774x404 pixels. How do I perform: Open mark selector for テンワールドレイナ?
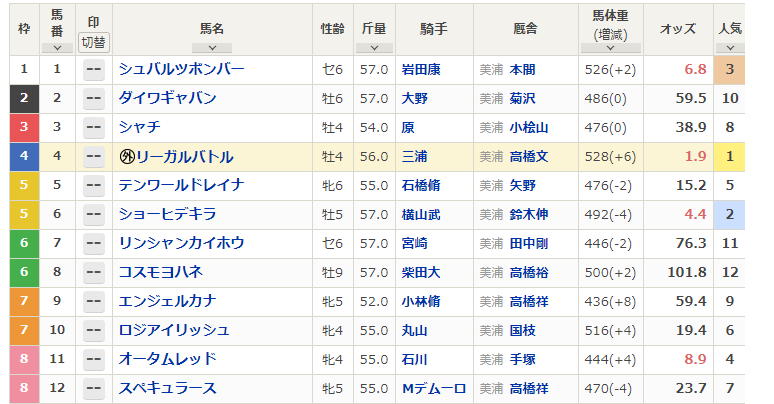point(93,185)
